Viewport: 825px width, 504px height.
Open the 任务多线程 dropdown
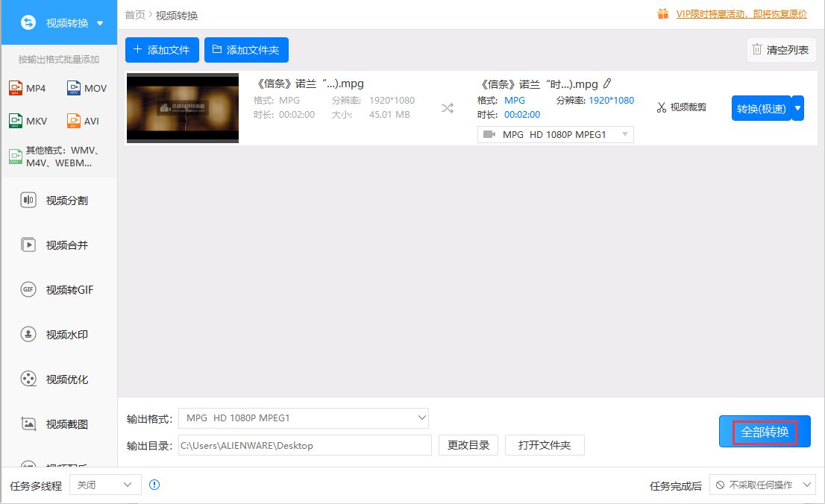click(105, 485)
